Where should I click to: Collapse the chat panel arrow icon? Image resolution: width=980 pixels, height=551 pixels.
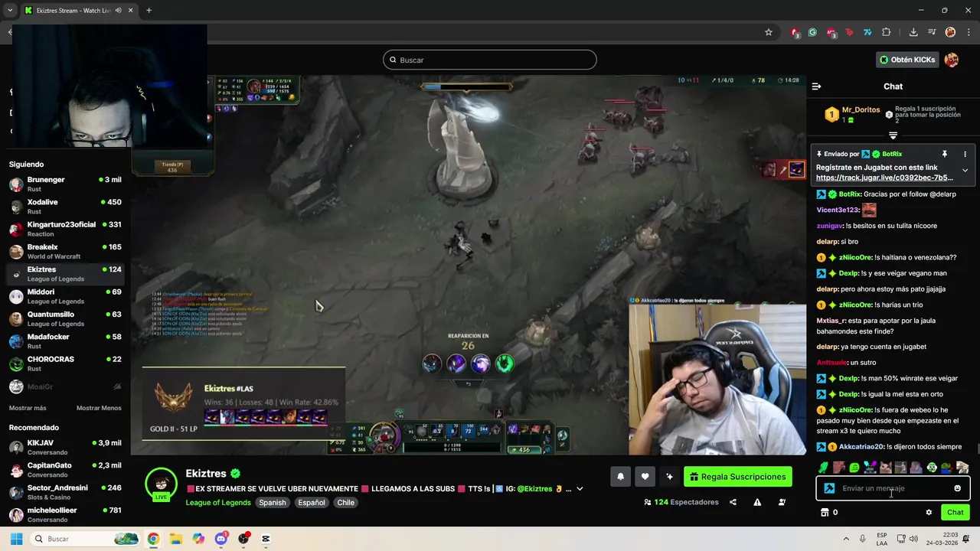(816, 86)
